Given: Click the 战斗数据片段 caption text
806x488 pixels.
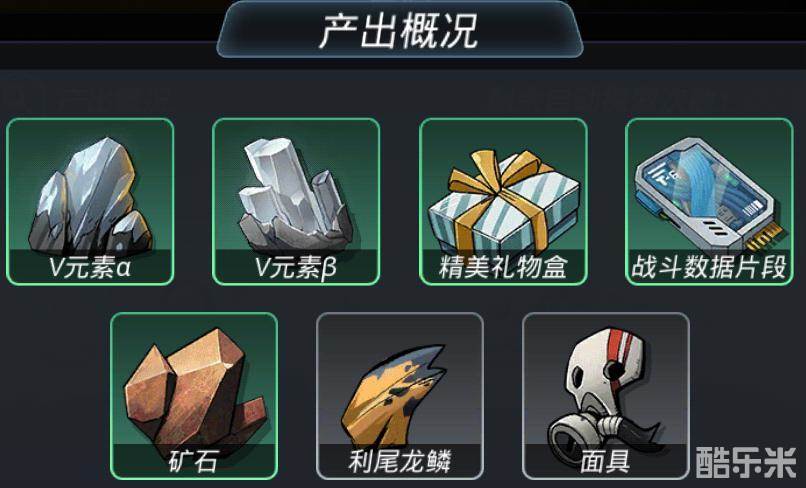Looking at the screenshot, I should pos(709,268).
